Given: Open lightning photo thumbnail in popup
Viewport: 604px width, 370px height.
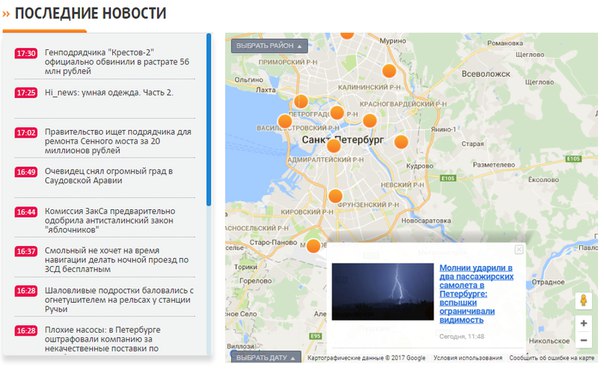Looking at the screenshot, I should (x=383, y=291).
